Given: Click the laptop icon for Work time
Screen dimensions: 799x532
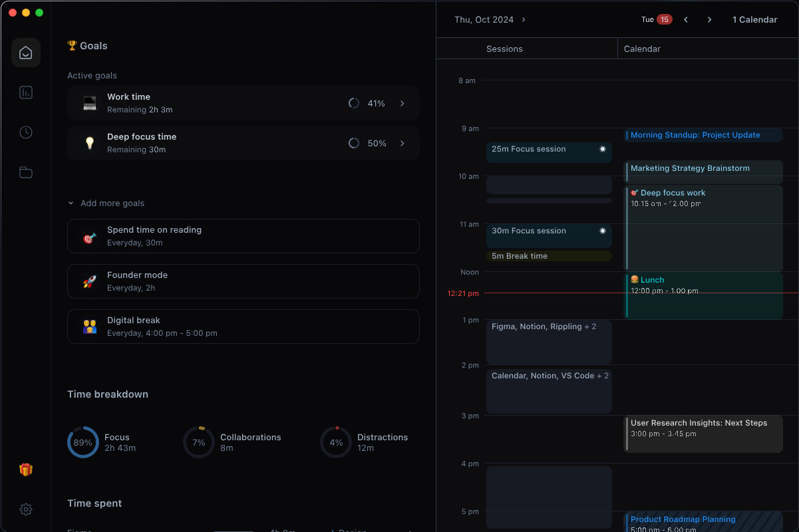Looking at the screenshot, I should 90,103.
